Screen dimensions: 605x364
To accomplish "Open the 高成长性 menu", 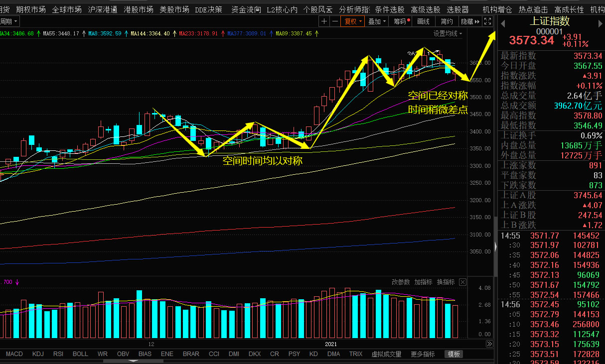I will [569, 9].
